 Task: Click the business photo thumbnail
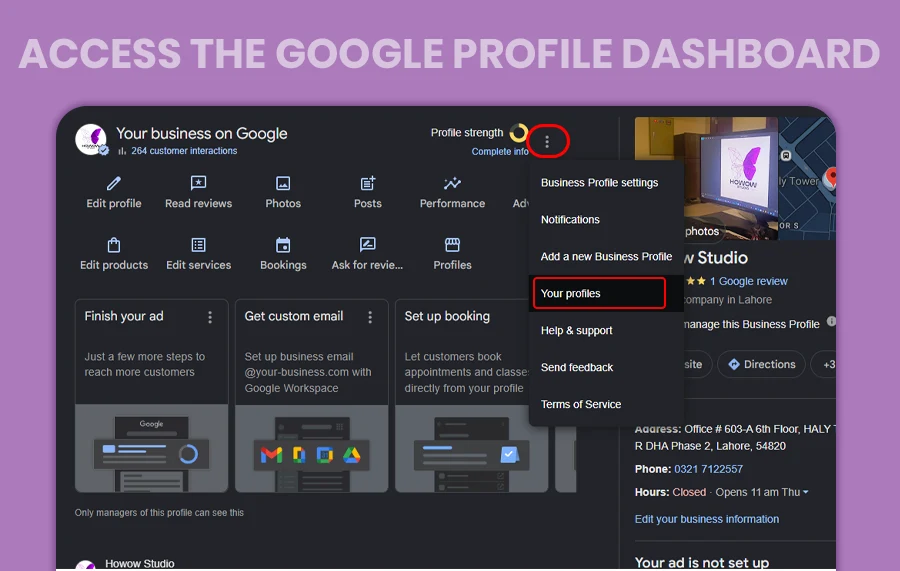point(706,178)
